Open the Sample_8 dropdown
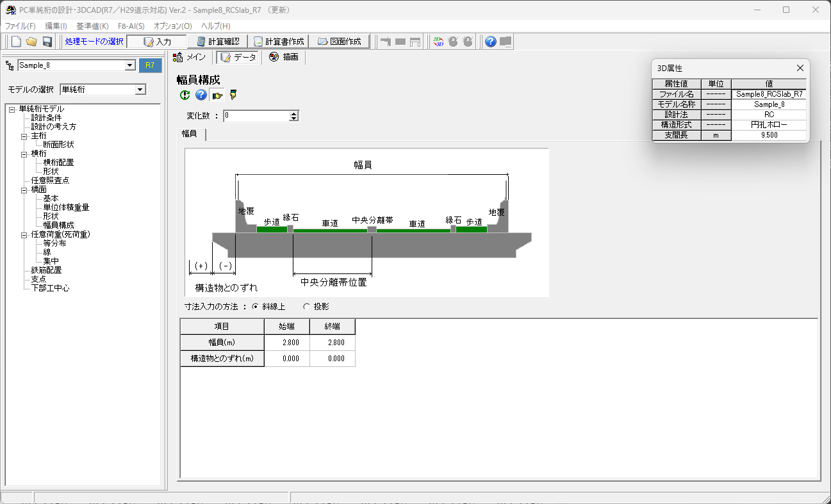 (130, 65)
